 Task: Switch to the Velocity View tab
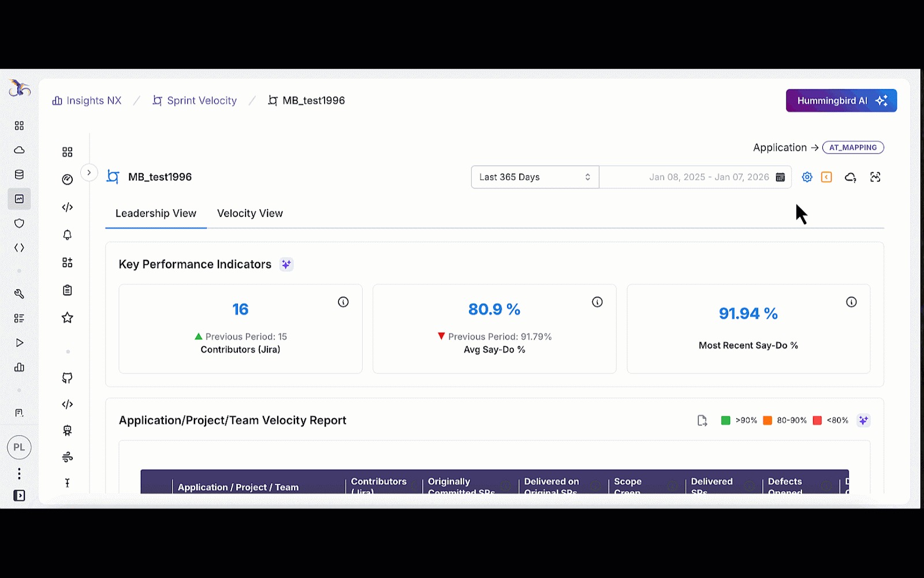(249, 213)
